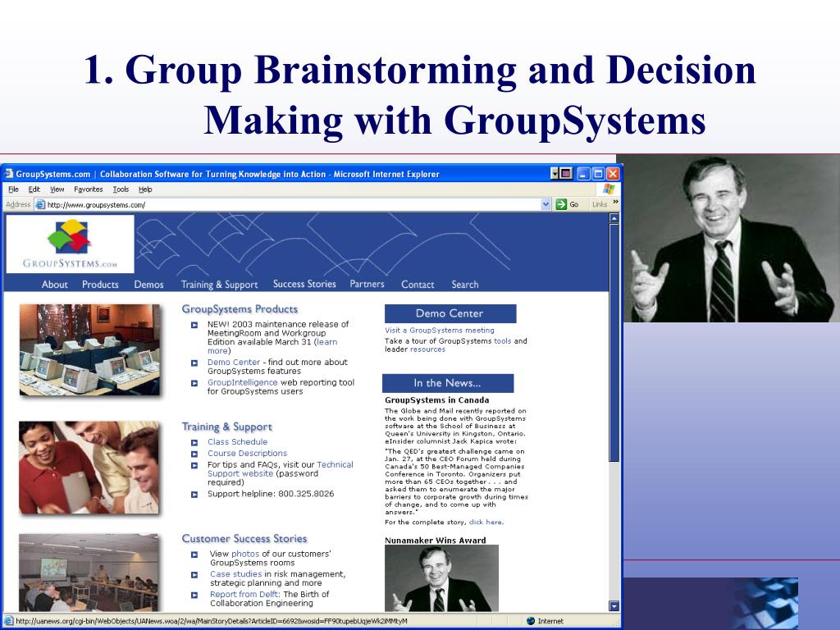Click bullet icon beside Case studies
The image size is (840, 630).
point(194,575)
